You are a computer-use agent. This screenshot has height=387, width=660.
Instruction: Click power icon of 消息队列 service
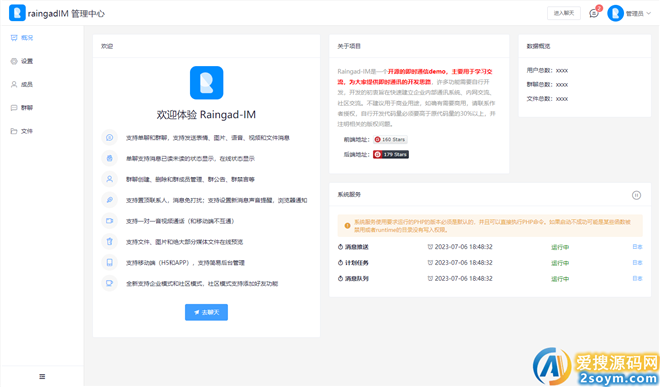pyautogui.click(x=341, y=279)
